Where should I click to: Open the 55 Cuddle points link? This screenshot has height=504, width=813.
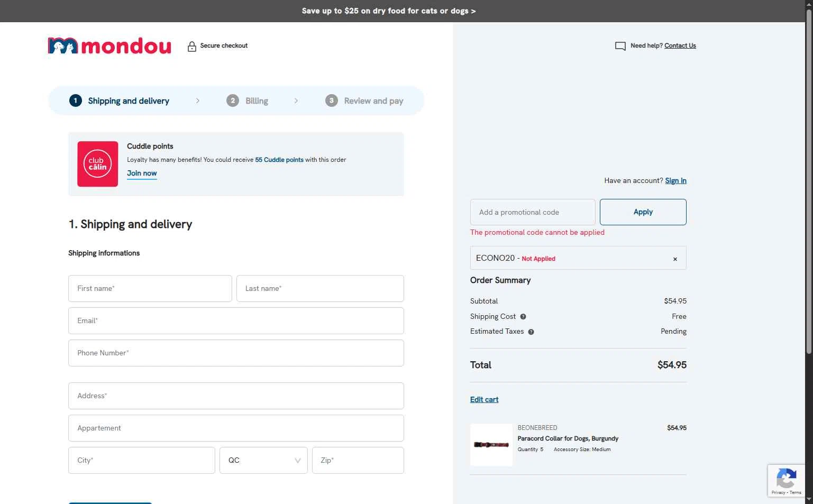coord(279,160)
